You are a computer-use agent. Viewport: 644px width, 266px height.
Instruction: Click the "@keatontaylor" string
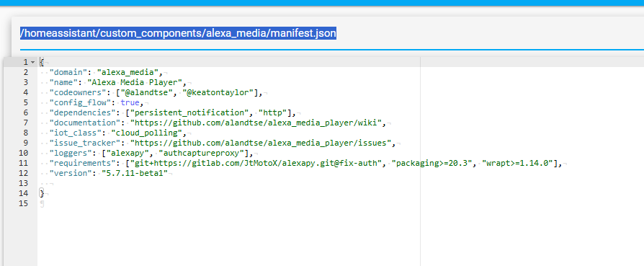(x=218, y=92)
